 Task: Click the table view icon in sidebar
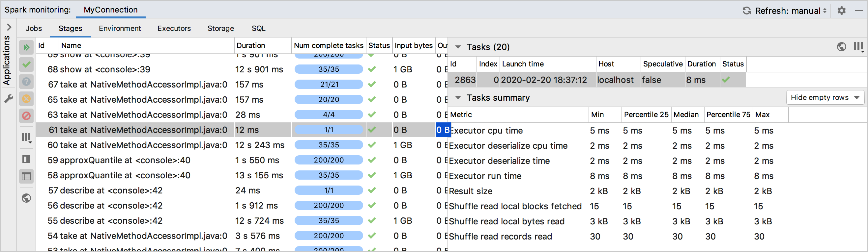click(x=26, y=176)
